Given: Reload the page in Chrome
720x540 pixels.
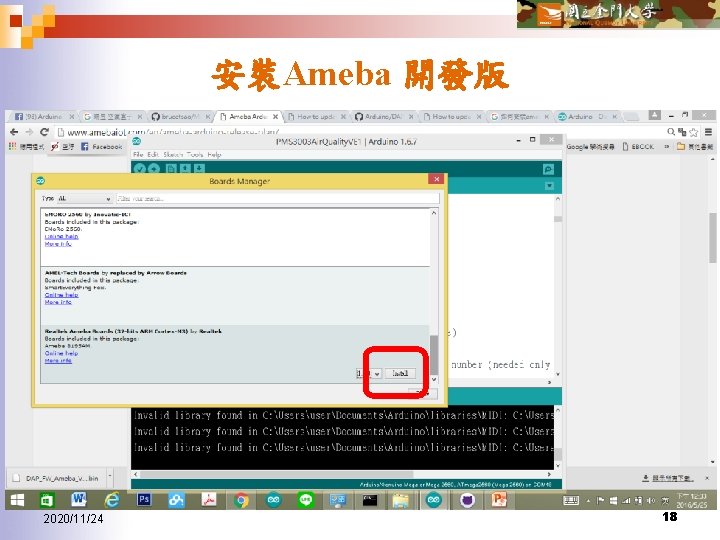Looking at the screenshot, I should click(x=45, y=132).
